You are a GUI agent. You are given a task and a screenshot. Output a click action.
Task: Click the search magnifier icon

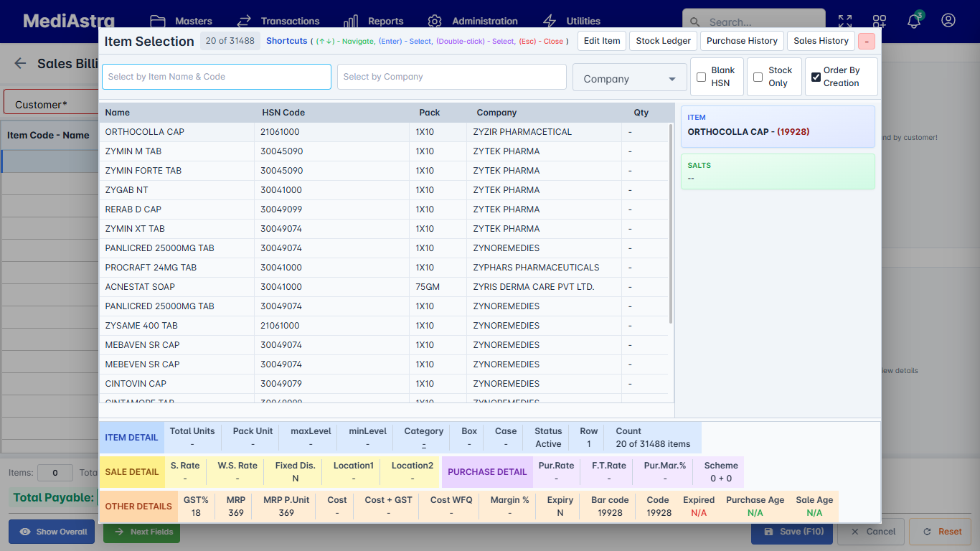click(694, 22)
